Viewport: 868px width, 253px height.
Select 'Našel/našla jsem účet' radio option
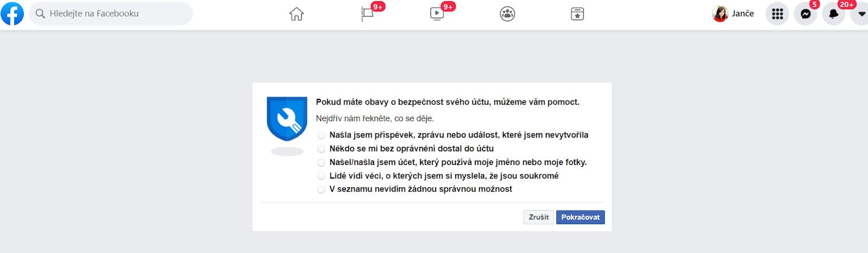pyautogui.click(x=321, y=162)
